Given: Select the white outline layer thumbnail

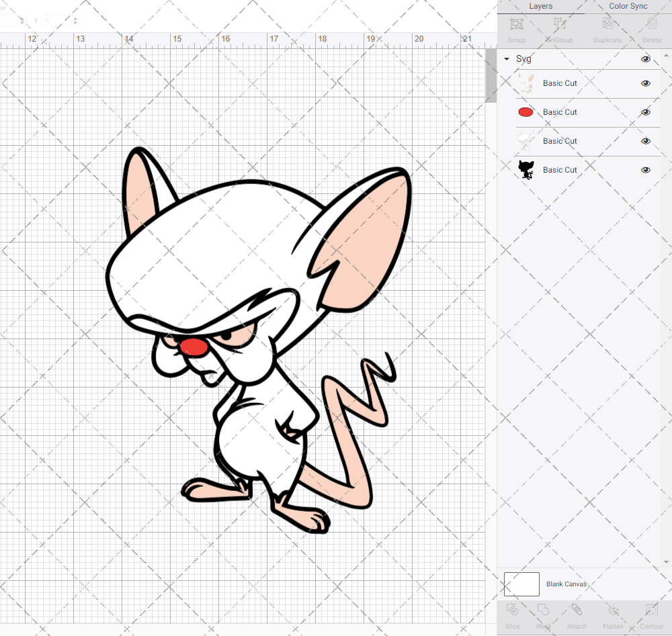Looking at the screenshot, I should (526, 141).
